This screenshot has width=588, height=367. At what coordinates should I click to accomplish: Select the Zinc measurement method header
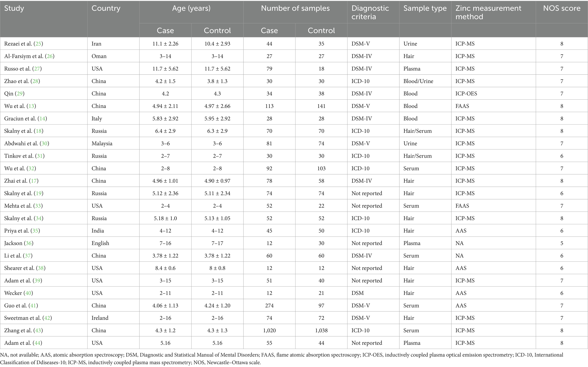488,12
